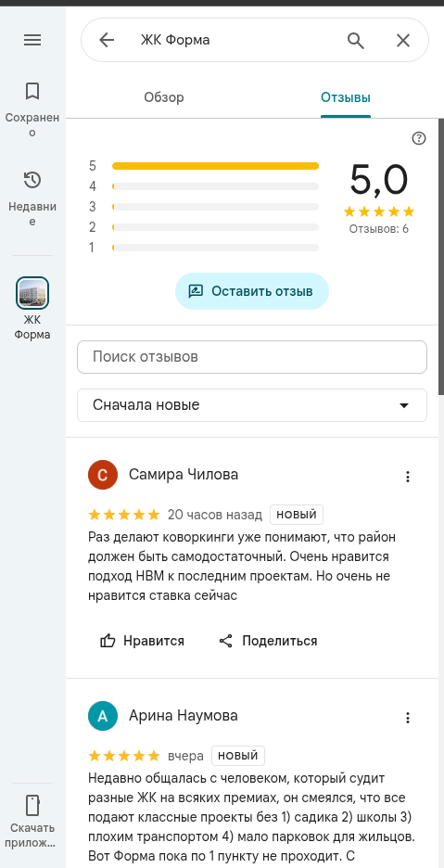Viewport: 444px width, 868px height.
Task: Go back with the left arrow
Action: (x=107, y=40)
